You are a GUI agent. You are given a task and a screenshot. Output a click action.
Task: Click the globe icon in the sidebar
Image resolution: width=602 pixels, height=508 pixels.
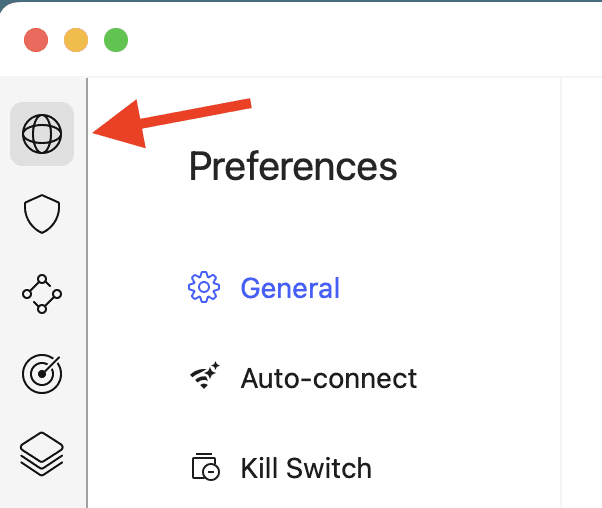pyautogui.click(x=42, y=133)
